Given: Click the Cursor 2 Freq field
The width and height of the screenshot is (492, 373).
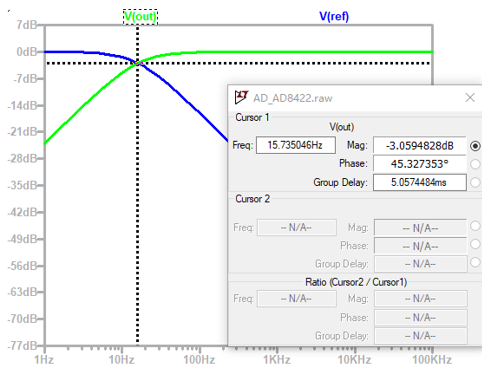Looking at the screenshot, I should [296, 228].
